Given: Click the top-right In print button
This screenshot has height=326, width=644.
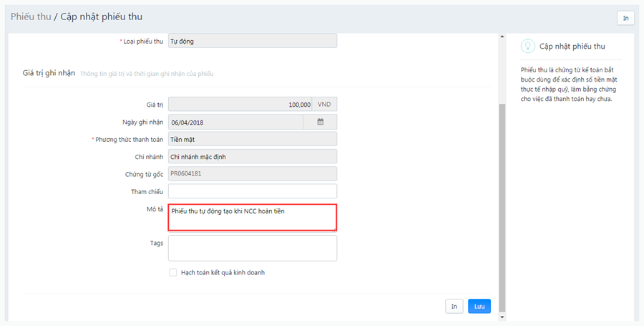Looking at the screenshot, I should pyautogui.click(x=625, y=18).
